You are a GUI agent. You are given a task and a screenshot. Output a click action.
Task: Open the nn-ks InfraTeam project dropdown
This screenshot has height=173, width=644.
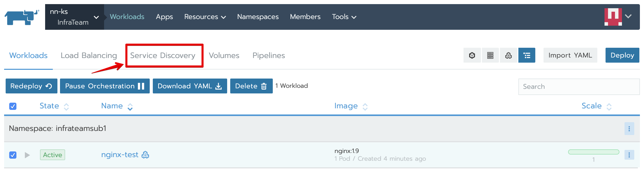tap(74, 17)
